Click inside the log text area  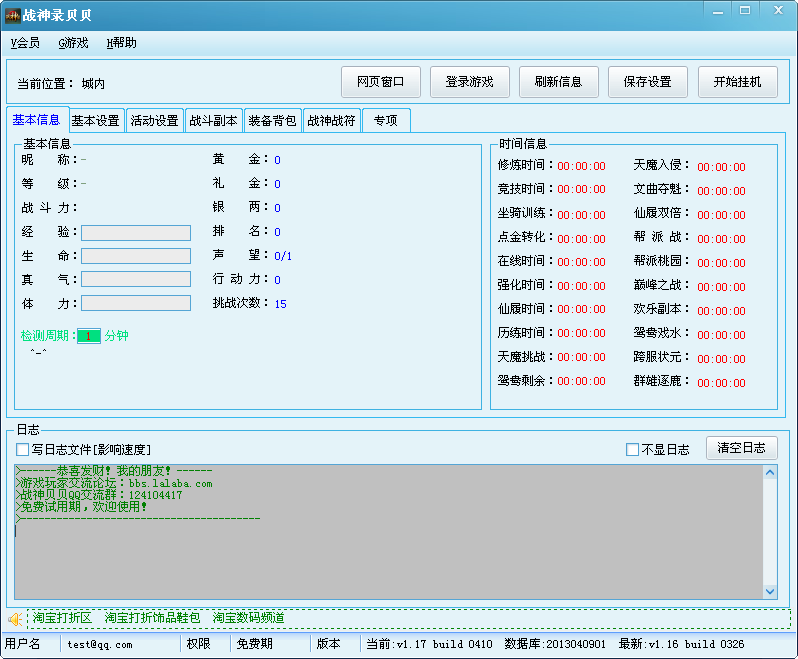tap(389, 532)
